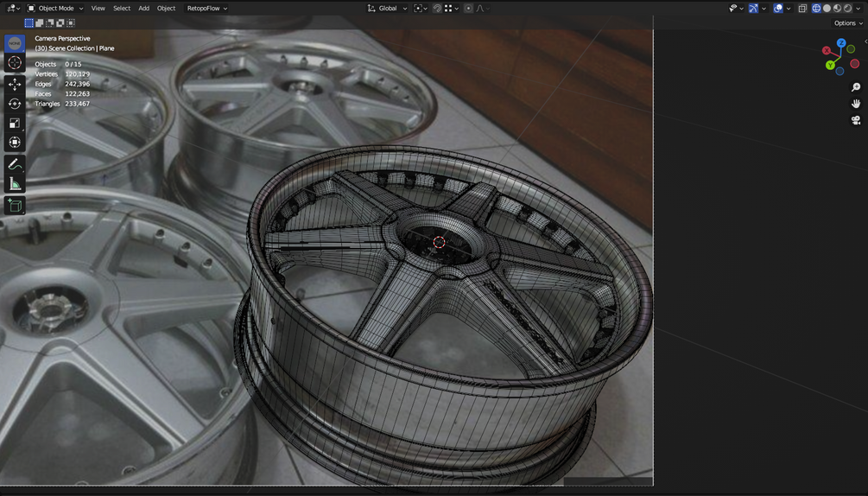Open the Add menu
Image resolution: width=868 pixels, height=496 pixels.
pyautogui.click(x=144, y=9)
